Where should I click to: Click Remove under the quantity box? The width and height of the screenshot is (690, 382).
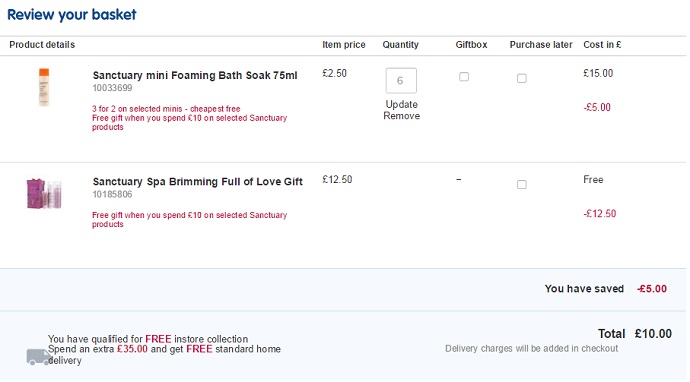pyautogui.click(x=401, y=116)
